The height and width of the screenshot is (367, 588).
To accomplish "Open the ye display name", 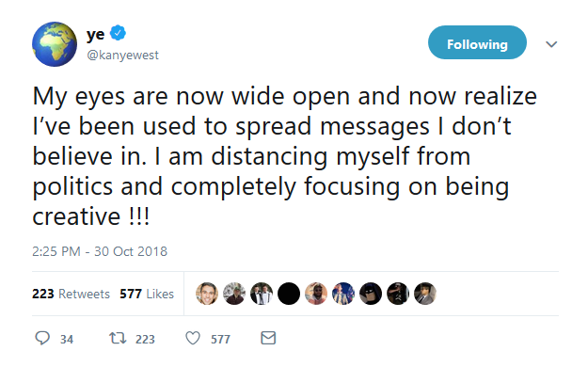I will tap(96, 34).
